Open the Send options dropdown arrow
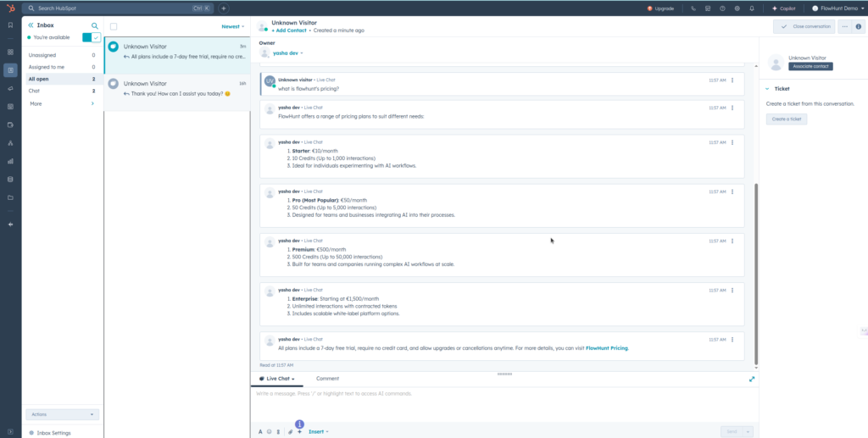868x438 pixels. click(748, 432)
